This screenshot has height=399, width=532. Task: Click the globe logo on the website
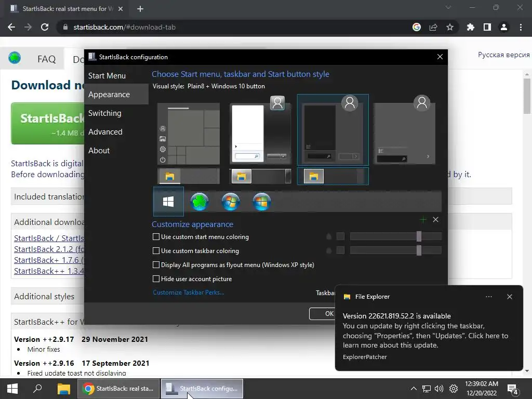click(15, 58)
